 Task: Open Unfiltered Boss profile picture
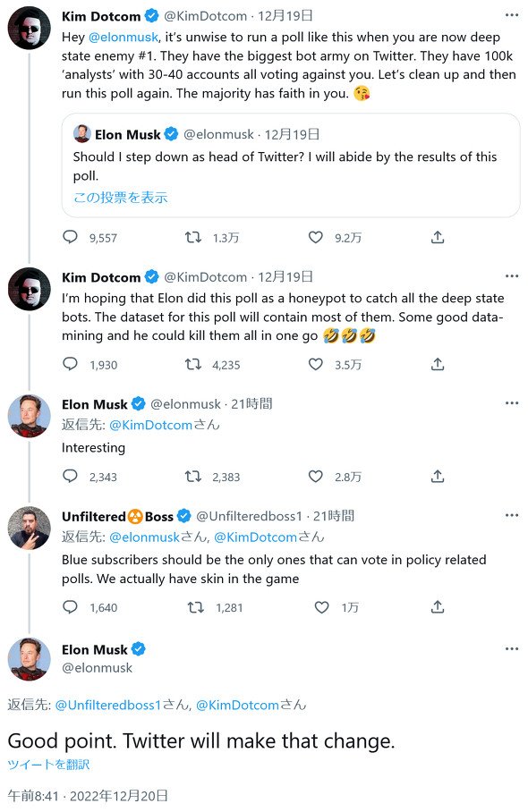[x=30, y=528]
